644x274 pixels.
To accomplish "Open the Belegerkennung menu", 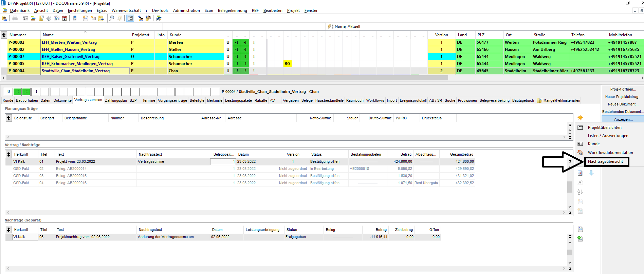I will 233,11.
